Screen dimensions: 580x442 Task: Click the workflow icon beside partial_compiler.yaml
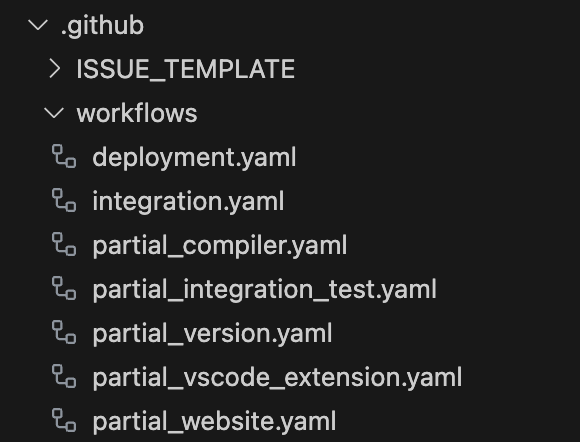[64, 244]
